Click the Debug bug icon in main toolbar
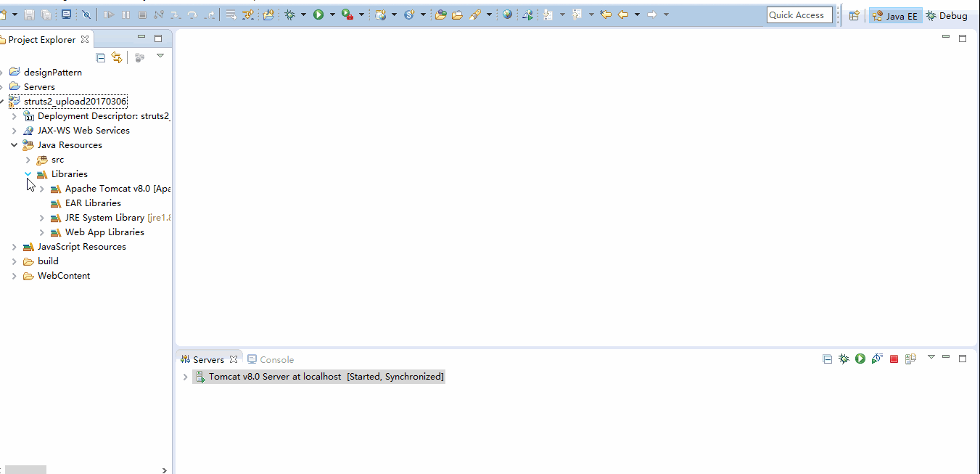This screenshot has height=474, width=980. coord(290,15)
